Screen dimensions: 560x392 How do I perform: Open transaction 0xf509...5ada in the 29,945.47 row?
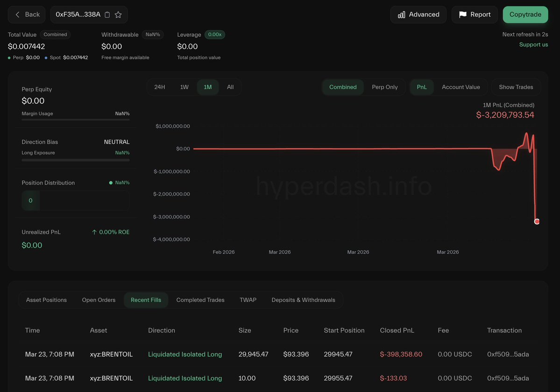[x=508, y=355]
